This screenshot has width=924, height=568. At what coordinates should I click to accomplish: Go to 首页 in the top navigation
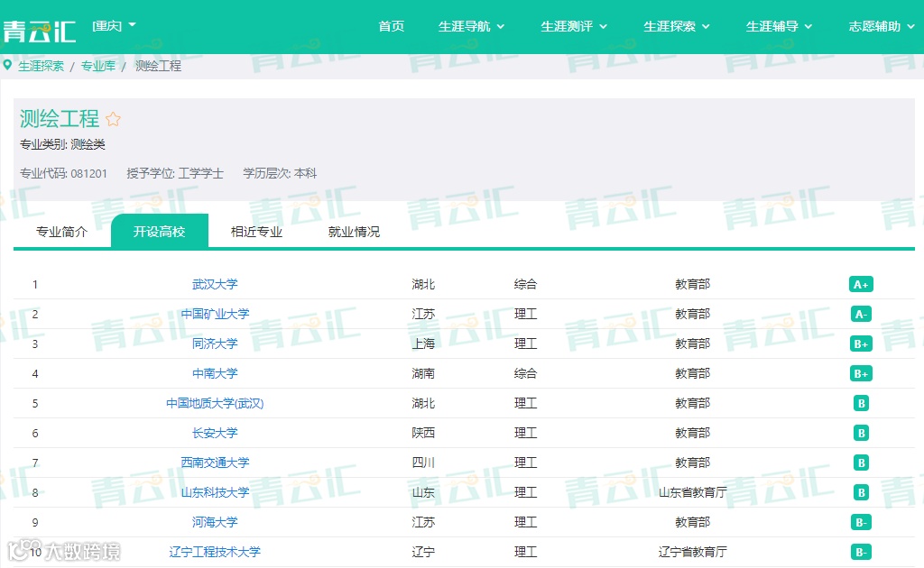pos(392,26)
